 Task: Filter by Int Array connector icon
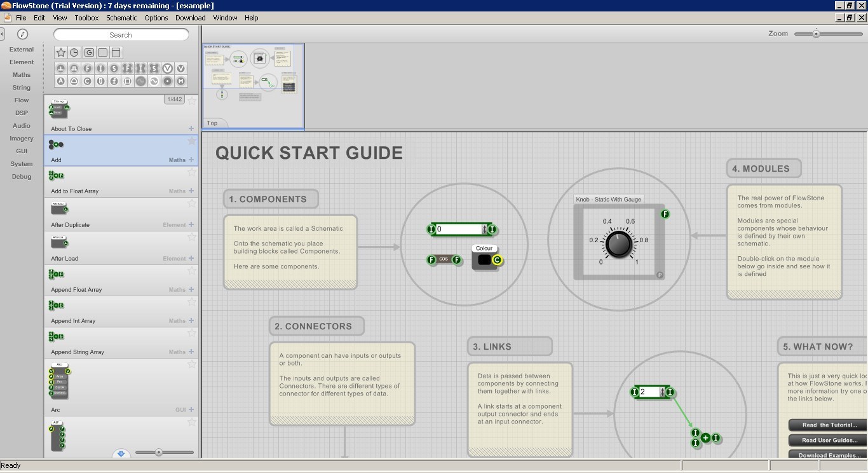click(x=141, y=68)
